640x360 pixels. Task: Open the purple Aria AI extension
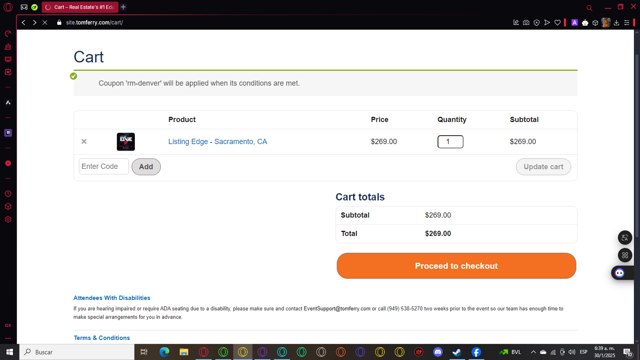coord(574,22)
